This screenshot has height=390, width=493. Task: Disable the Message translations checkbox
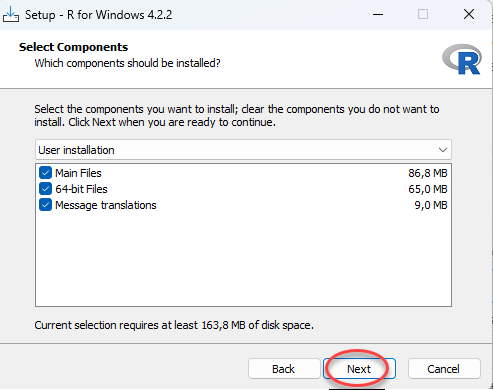coord(45,205)
